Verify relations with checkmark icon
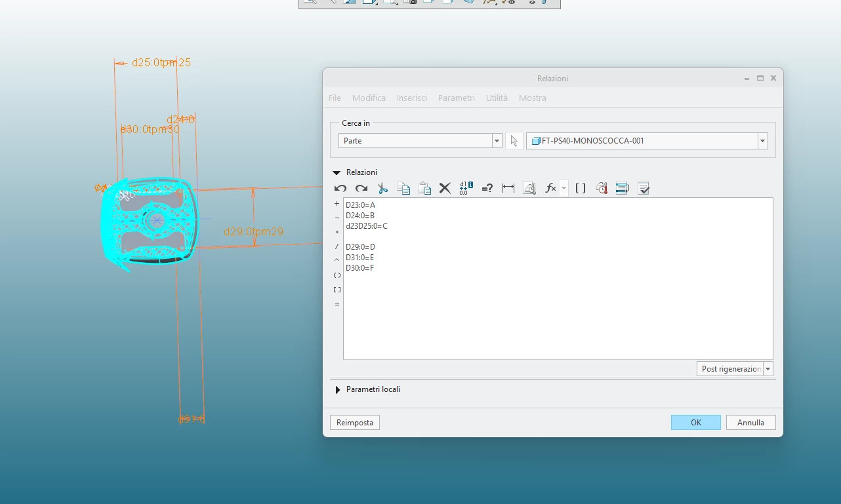Screen dimensions: 841x504 644,188
